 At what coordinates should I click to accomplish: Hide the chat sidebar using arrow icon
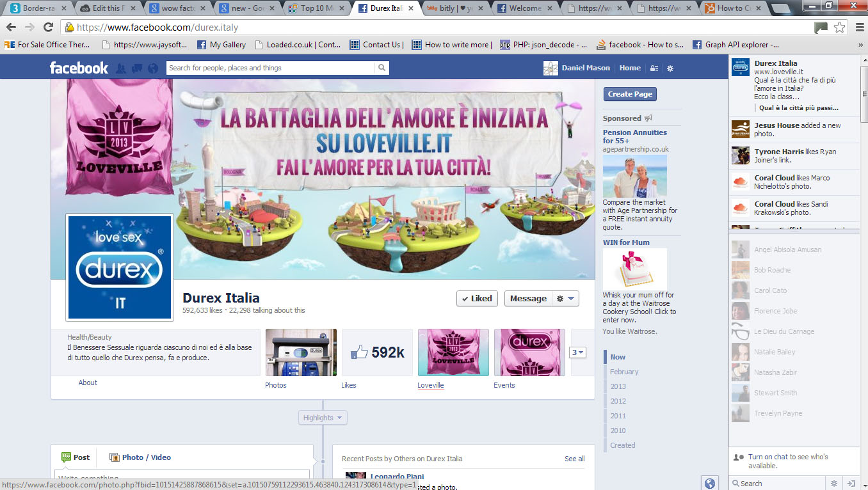pos(851,483)
